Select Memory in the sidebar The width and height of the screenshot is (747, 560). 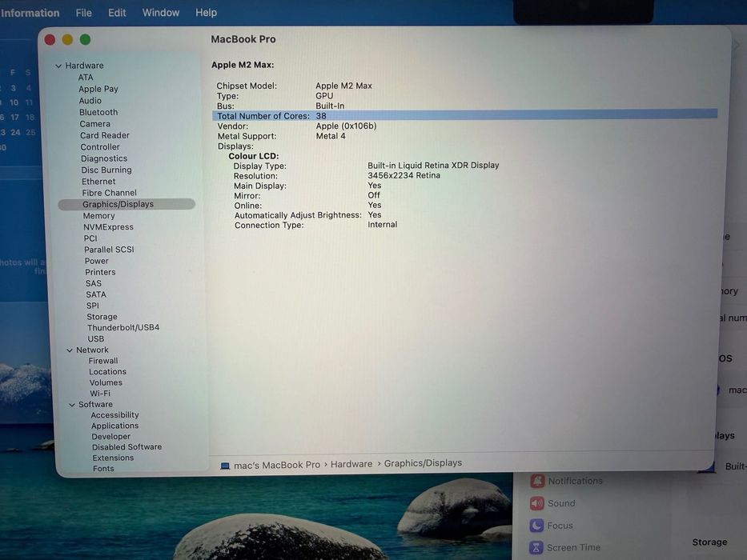[99, 216]
